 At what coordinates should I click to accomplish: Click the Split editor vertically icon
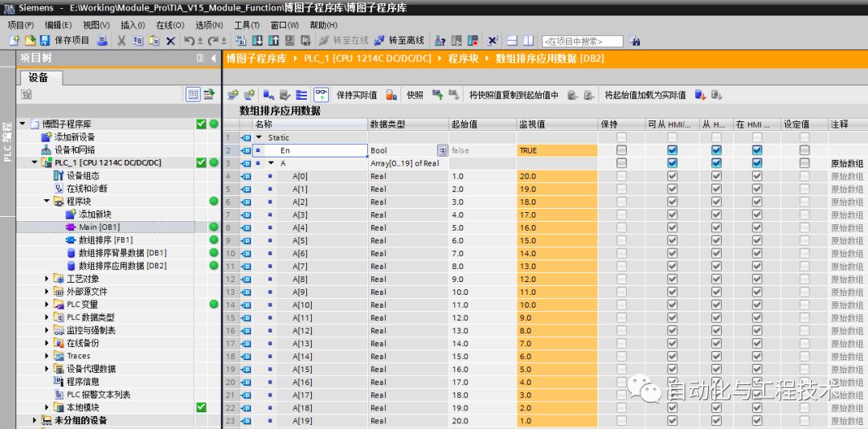coord(528,40)
